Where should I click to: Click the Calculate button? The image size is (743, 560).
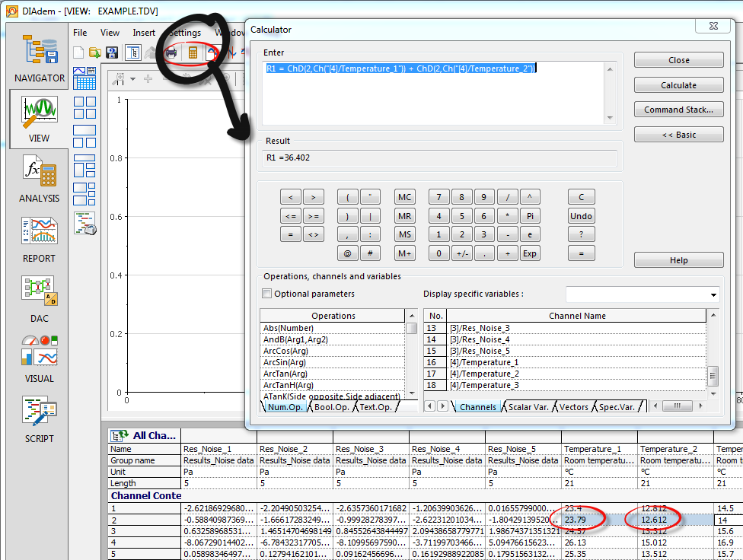678,85
